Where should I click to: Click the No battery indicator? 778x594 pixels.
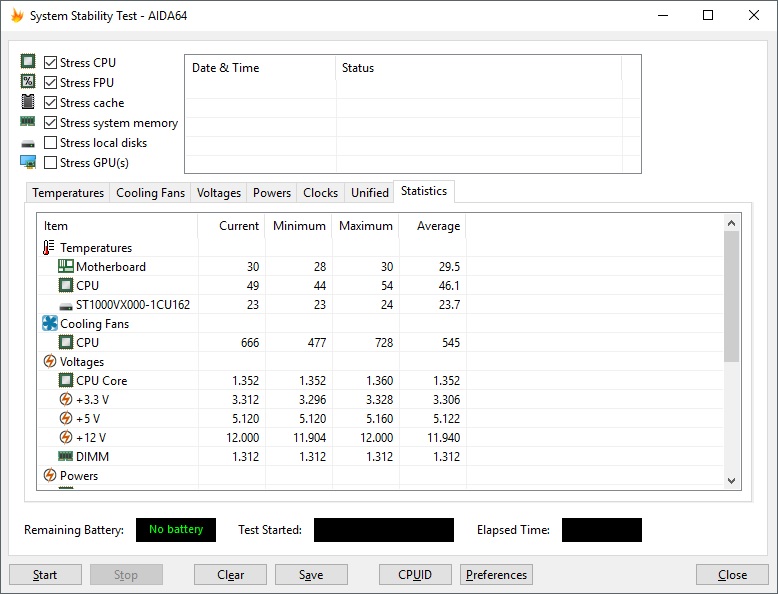pos(176,529)
